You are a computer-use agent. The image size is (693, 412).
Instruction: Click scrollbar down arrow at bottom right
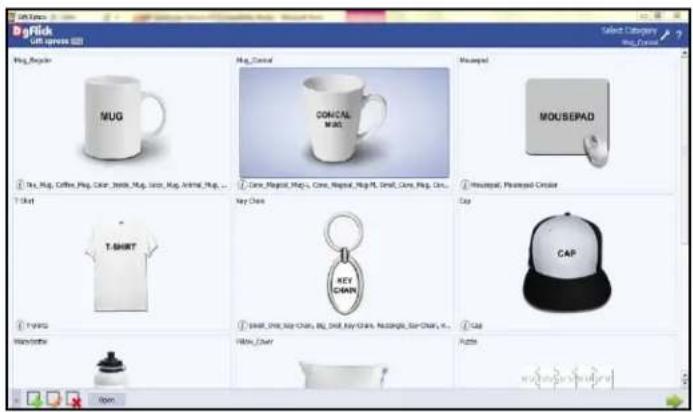point(685,381)
